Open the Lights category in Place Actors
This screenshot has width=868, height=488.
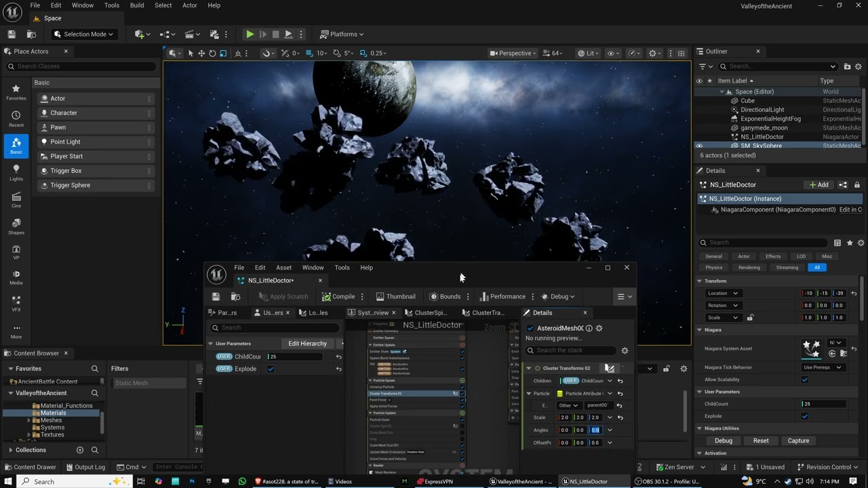(x=16, y=172)
